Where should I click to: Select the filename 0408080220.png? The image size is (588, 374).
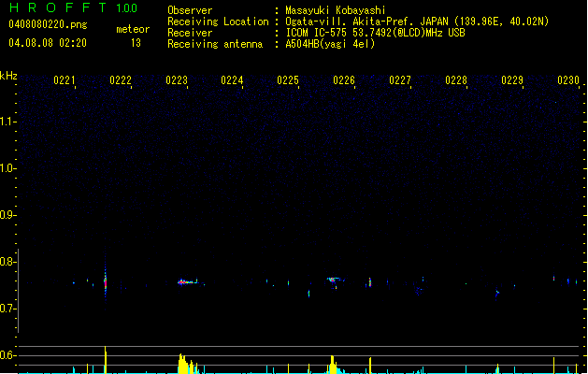(x=48, y=24)
